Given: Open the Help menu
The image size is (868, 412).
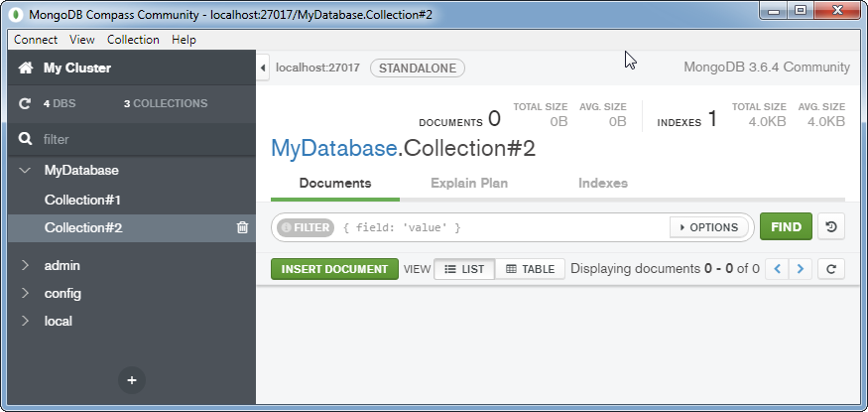Looking at the screenshot, I should [184, 40].
